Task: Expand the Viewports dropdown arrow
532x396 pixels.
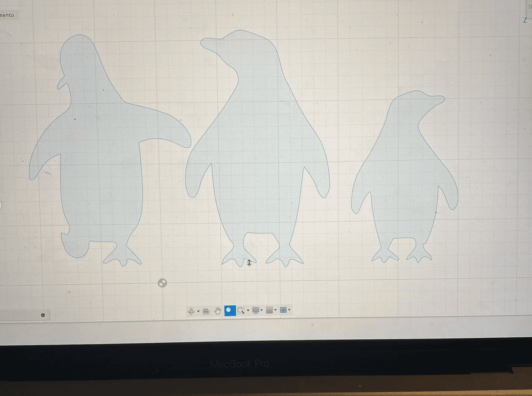Action: 289,310
